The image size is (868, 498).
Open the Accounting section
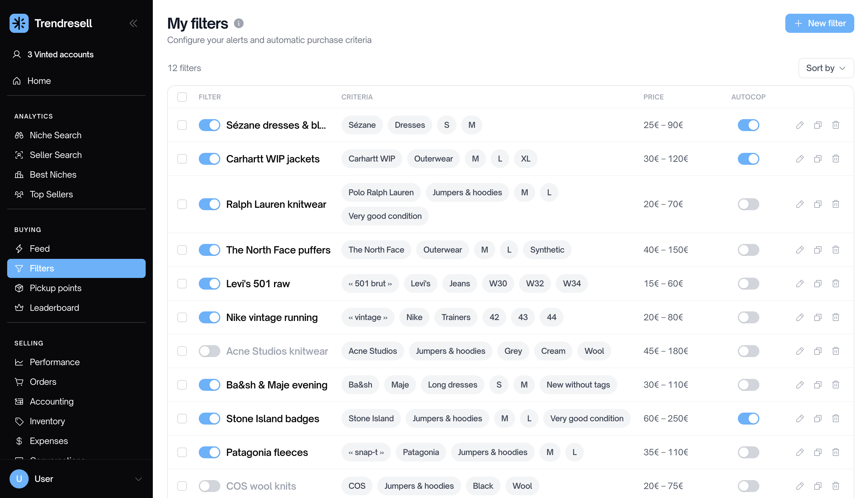[76, 402]
